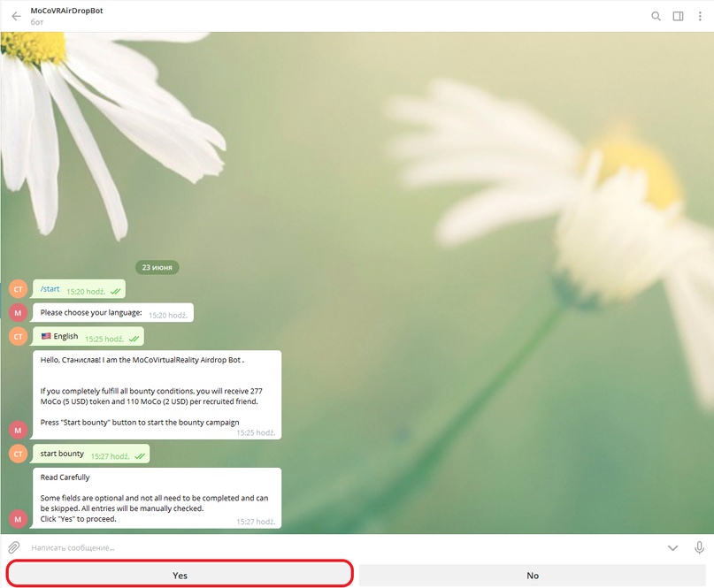
Task: Open the three-dot more options menu
Action: pos(699,16)
